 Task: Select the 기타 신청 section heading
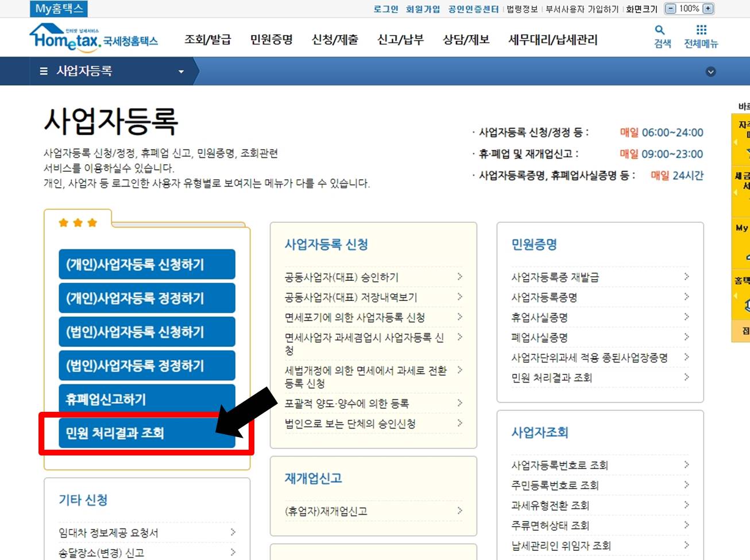[x=83, y=500]
